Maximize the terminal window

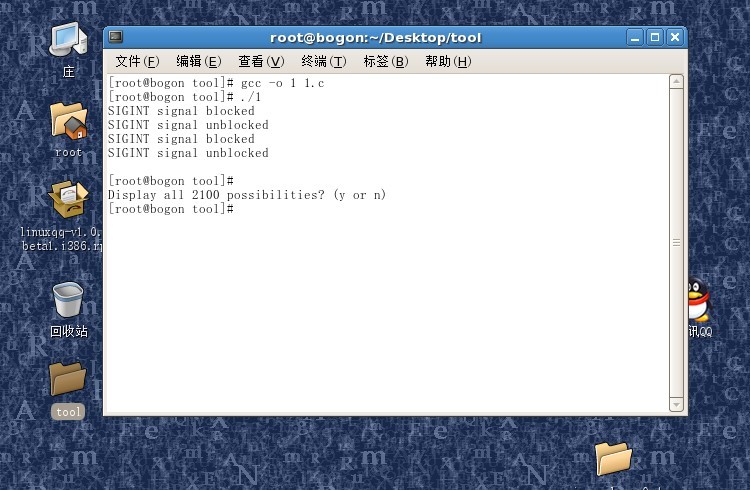(x=655, y=37)
